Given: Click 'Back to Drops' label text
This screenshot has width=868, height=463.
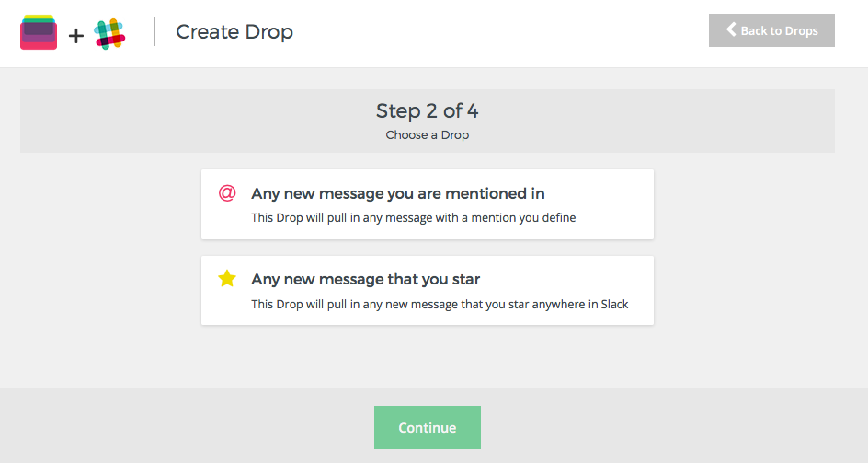Looking at the screenshot, I should click(x=779, y=31).
